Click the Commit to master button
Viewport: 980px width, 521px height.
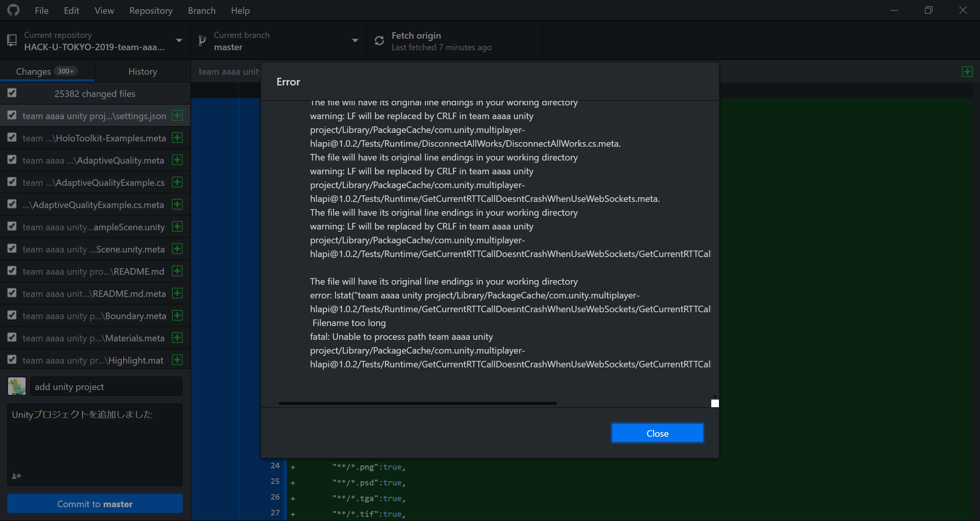[95, 504]
